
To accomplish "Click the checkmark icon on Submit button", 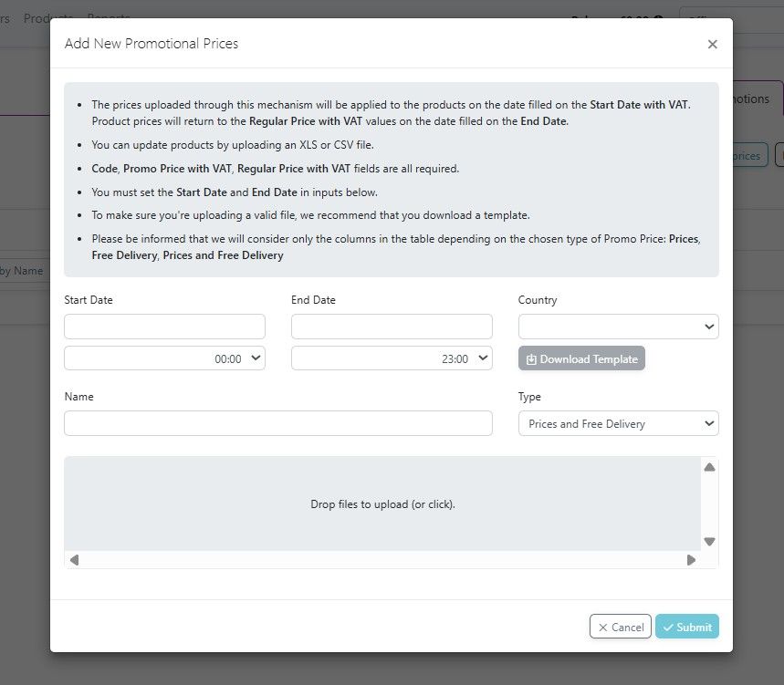I will click(668, 628).
